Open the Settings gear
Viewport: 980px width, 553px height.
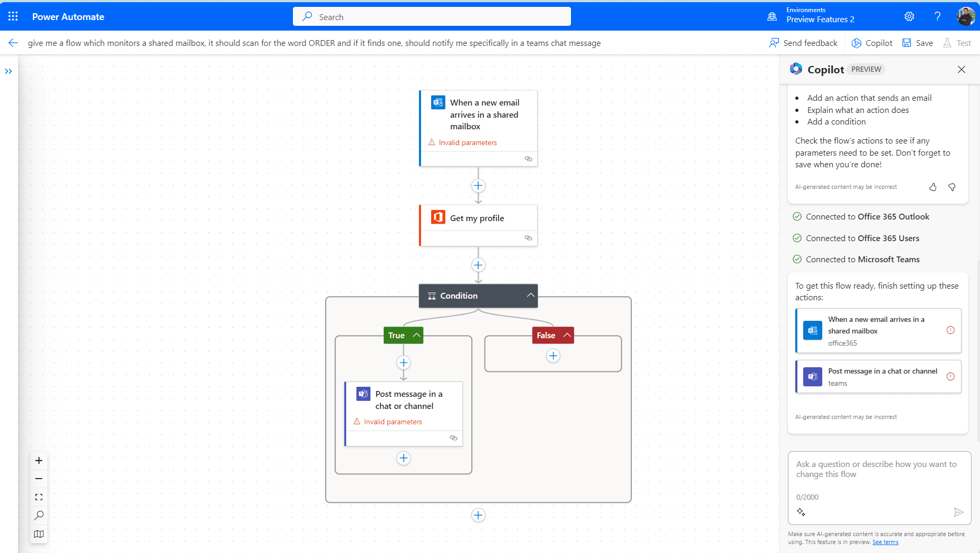(909, 16)
